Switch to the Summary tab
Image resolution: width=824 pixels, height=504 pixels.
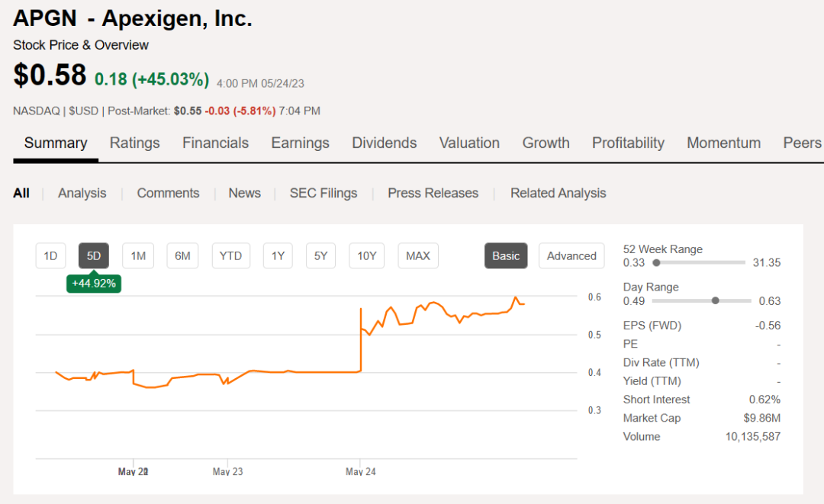pyautogui.click(x=56, y=143)
